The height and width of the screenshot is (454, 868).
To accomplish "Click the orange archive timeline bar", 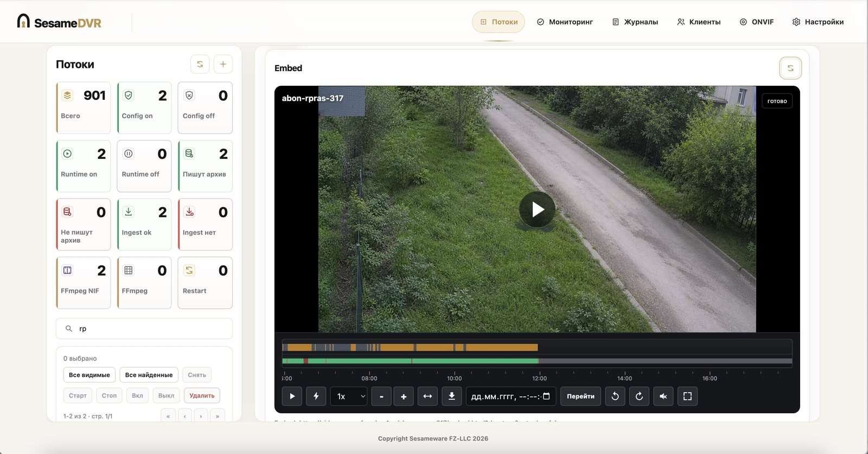I will [x=411, y=347].
